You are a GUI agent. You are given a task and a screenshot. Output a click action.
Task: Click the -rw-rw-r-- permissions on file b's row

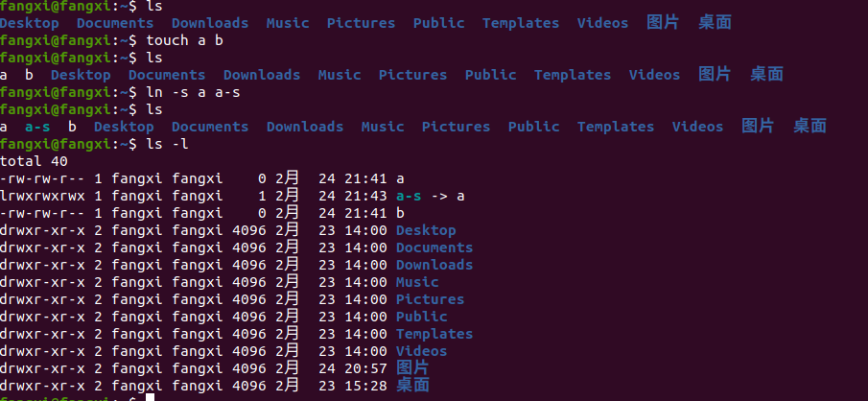click(x=42, y=213)
